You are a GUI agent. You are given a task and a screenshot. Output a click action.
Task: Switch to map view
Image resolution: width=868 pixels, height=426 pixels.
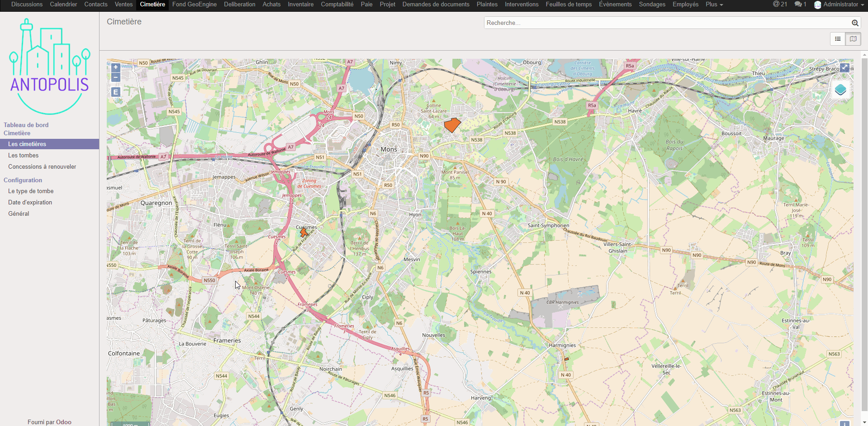[x=853, y=39]
